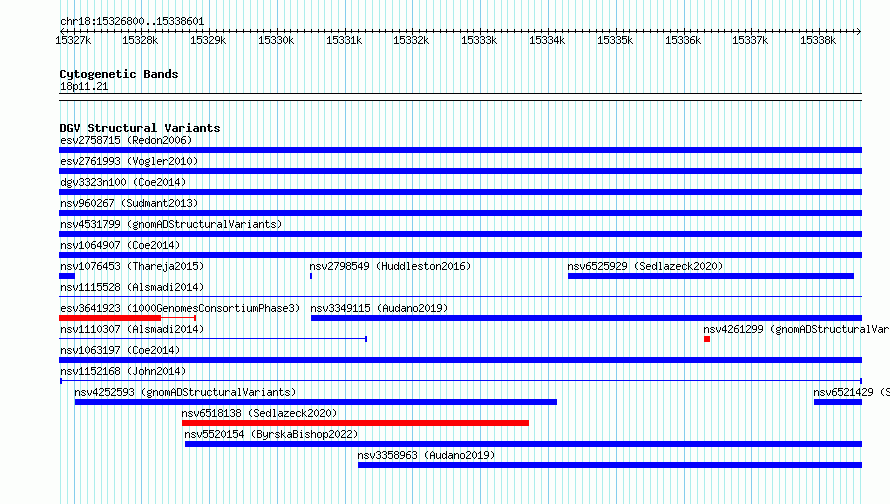Viewport: 890px width, 504px height.
Task: Select the short blue nsv1076453 bar
Action: pos(67,276)
